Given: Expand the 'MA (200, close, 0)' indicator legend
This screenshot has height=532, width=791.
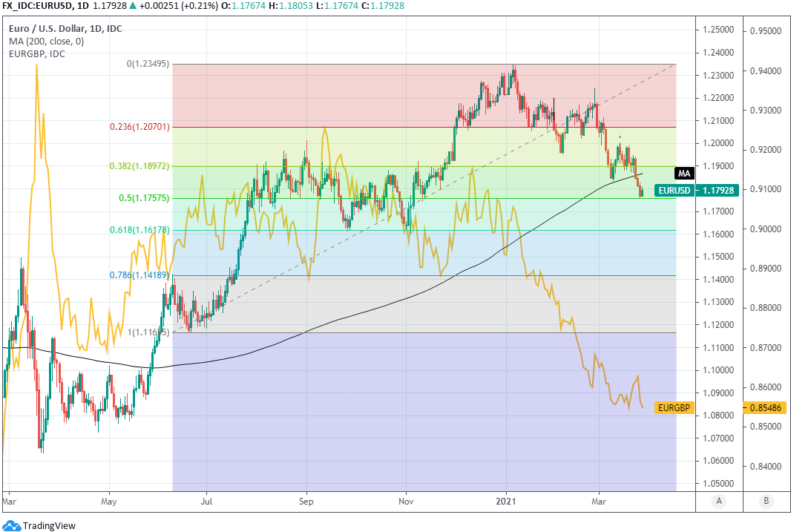Looking at the screenshot, I should click(x=46, y=41).
